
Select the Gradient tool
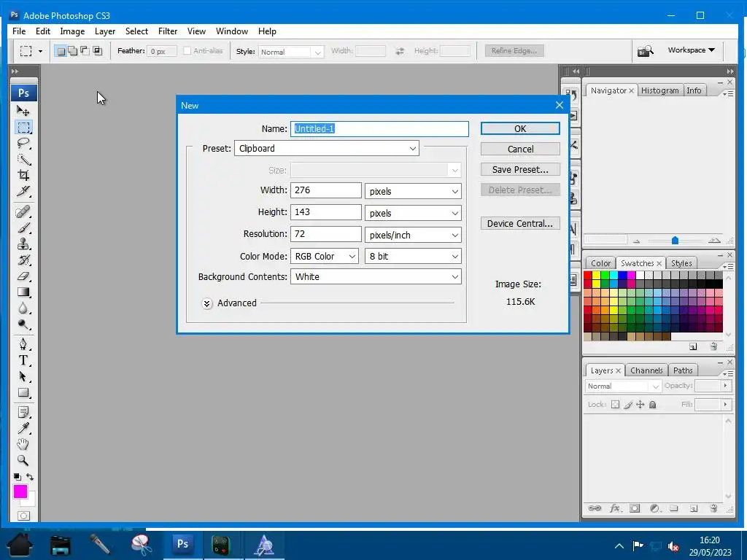[x=23, y=292]
